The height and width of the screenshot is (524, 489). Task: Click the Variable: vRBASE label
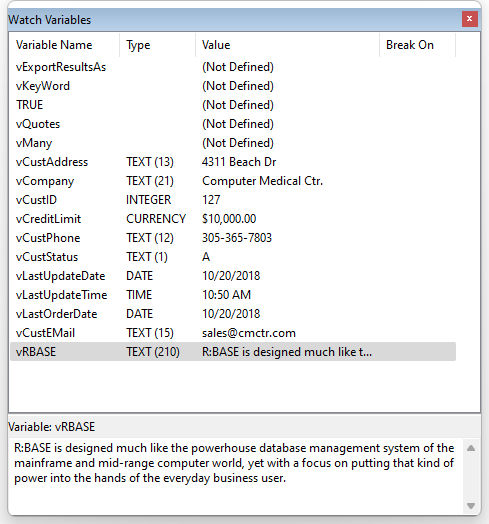52,427
